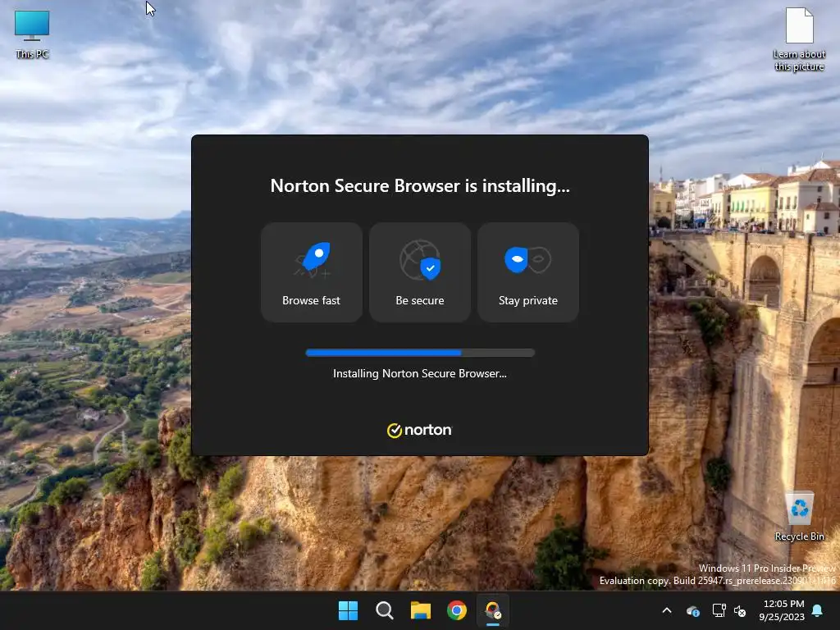Open the This PC desktop icon
This screenshot has width=840, height=630.
point(32,34)
